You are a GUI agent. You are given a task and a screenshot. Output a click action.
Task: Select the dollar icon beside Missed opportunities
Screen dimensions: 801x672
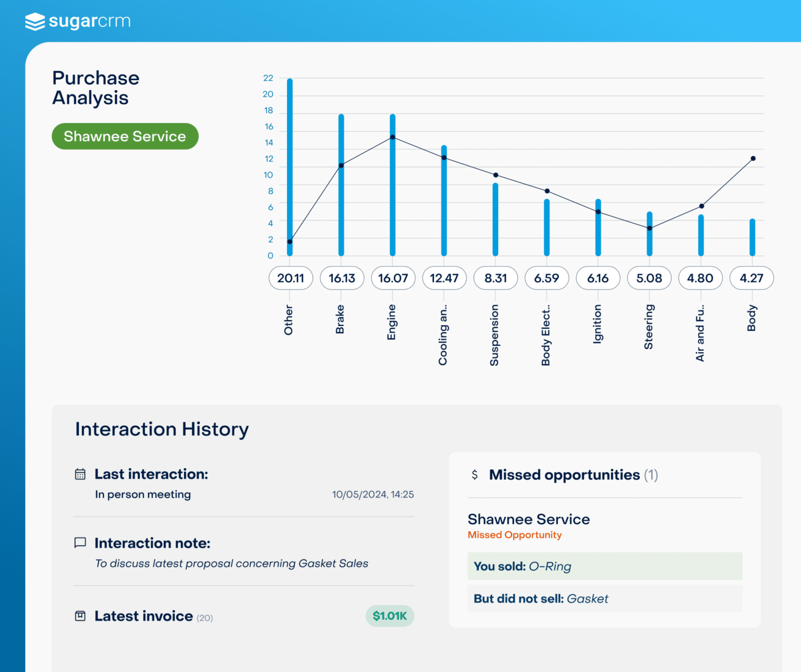[x=474, y=475]
